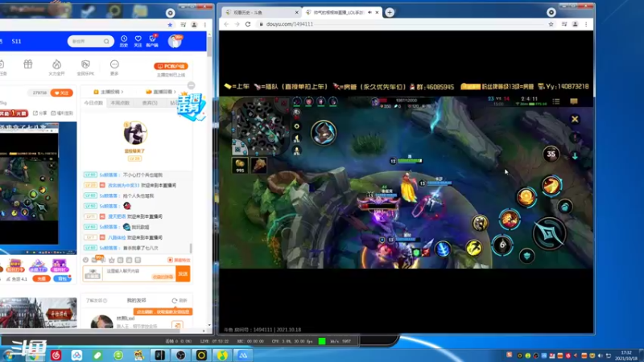The height and width of the screenshot is (362, 644).
Task: Click the champion portrait circle near minimap
Action: tap(324, 133)
